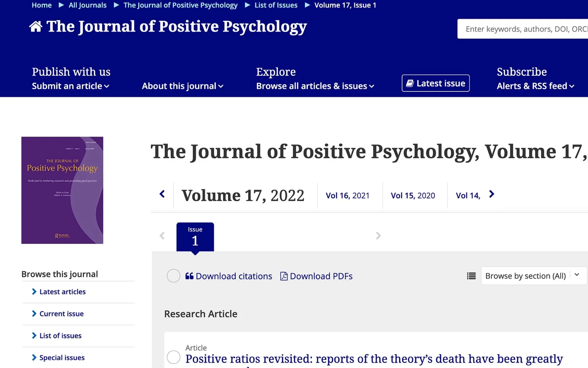Click chevron next to List of issues
The width and height of the screenshot is (588, 368).
click(x=34, y=335)
